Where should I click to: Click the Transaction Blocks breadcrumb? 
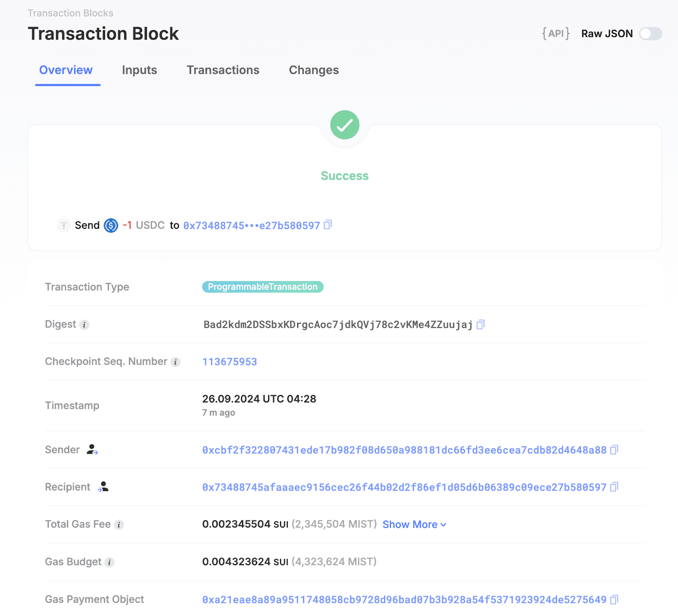click(x=70, y=13)
